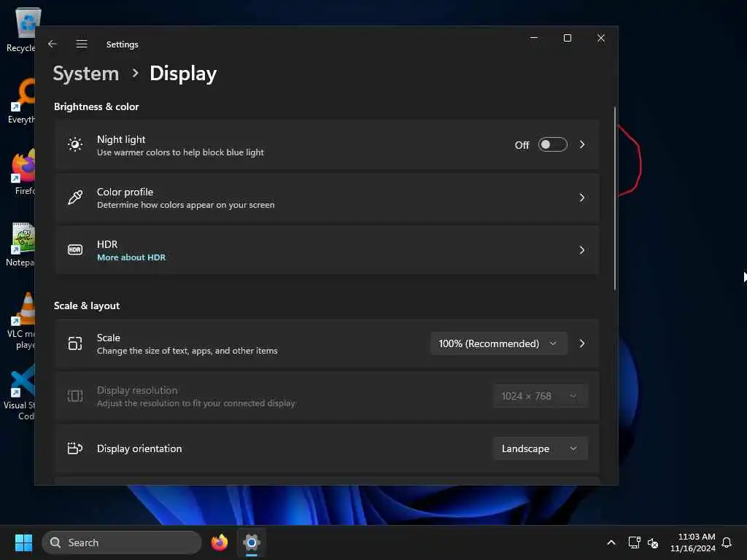Click the Settings window vertical scrollbar
The width and height of the screenshot is (747, 560).
click(614, 198)
